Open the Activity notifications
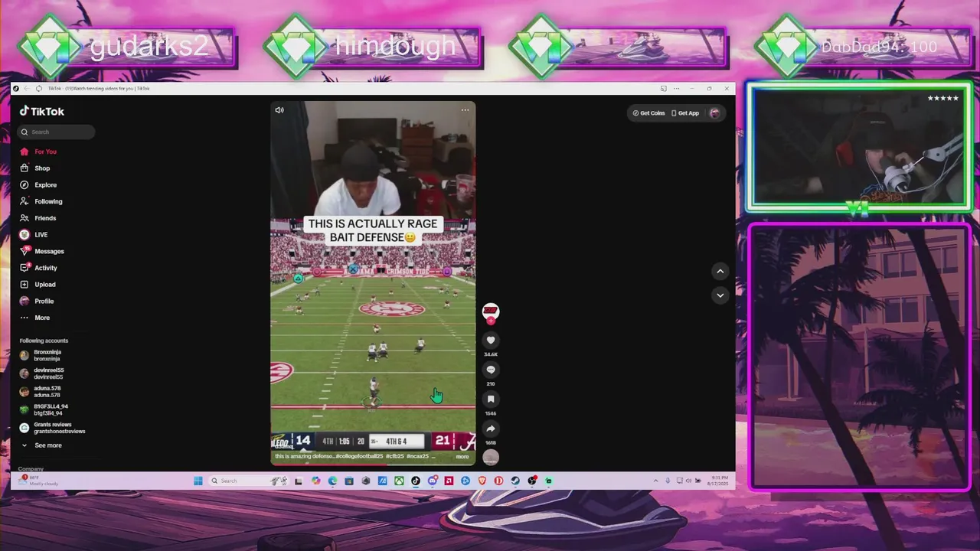 pos(38,268)
